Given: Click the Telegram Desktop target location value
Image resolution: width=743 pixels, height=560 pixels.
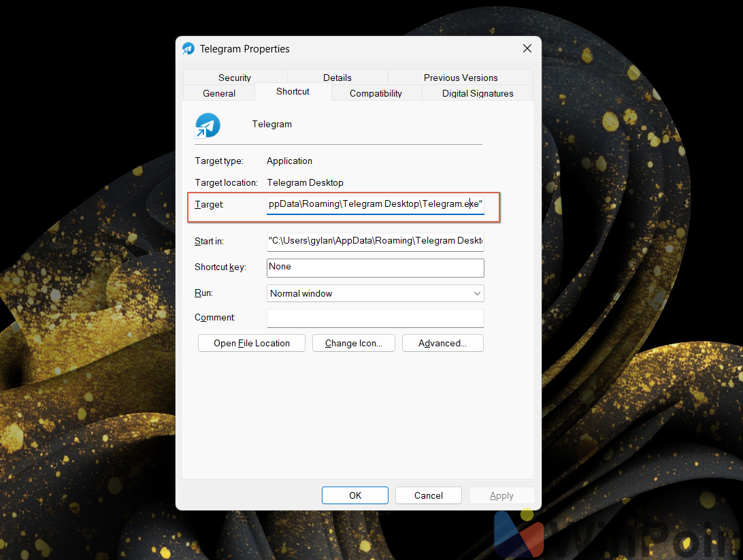Looking at the screenshot, I should tap(305, 182).
